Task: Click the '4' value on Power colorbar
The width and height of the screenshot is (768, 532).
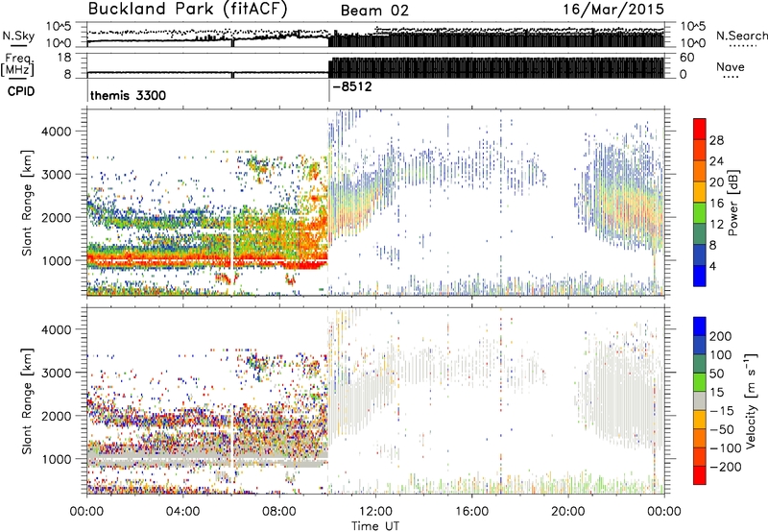Action: [713, 267]
